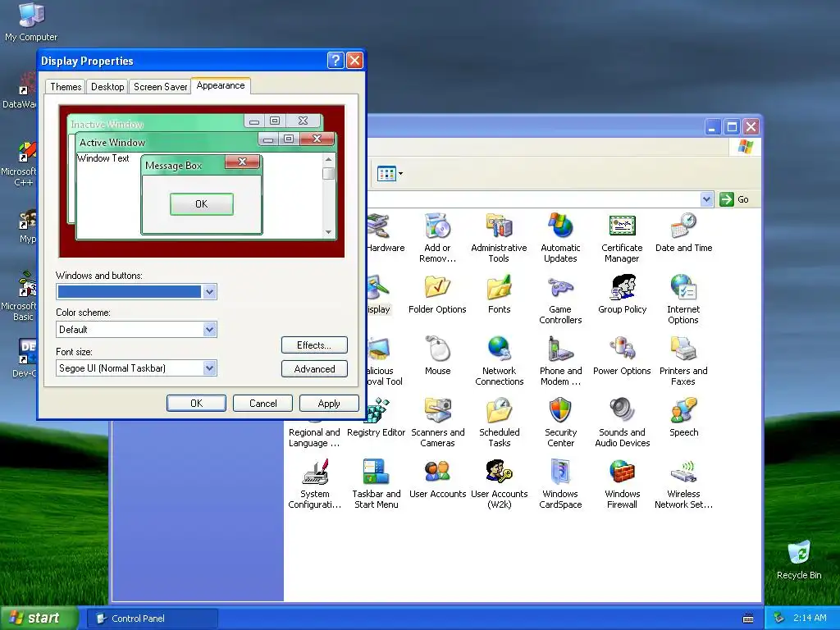This screenshot has width=840, height=630.
Task: Open Game Controllers icon
Action: 560,299
